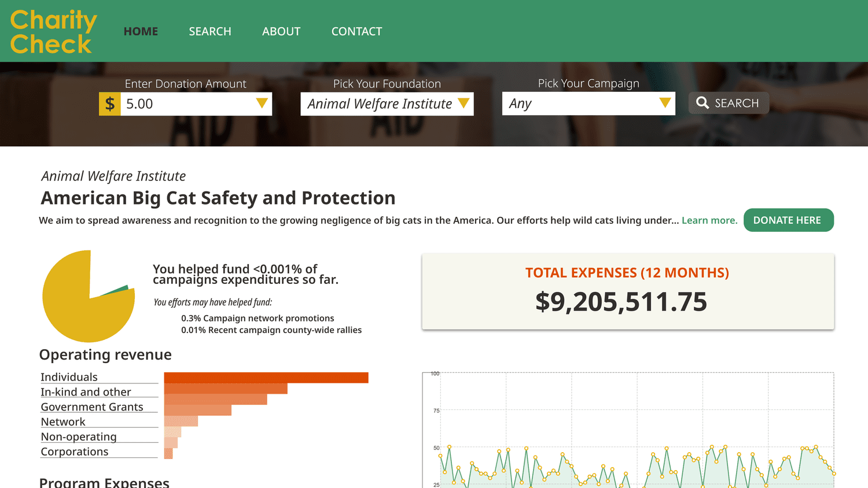Click the Network revenue label

click(x=63, y=422)
